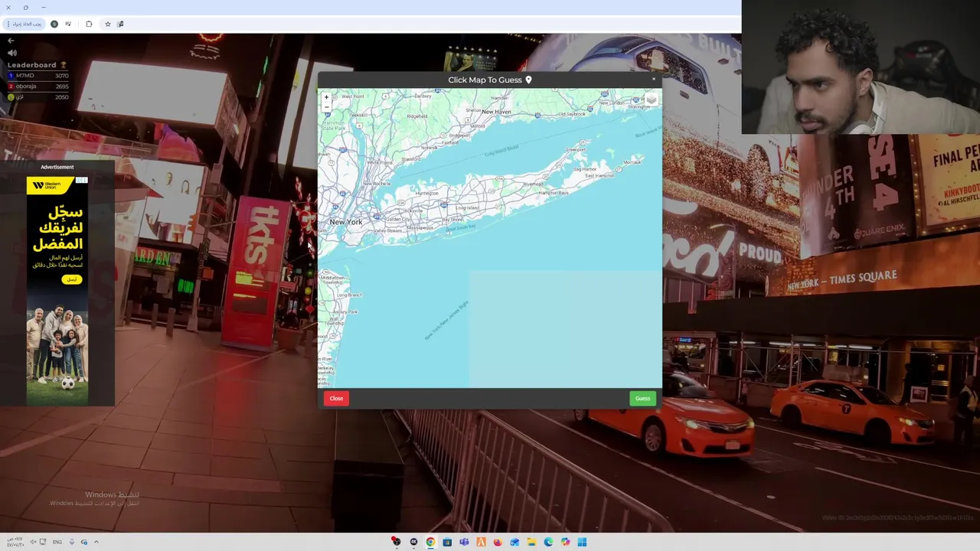Click yellow button on Western Union ad

tap(71, 279)
